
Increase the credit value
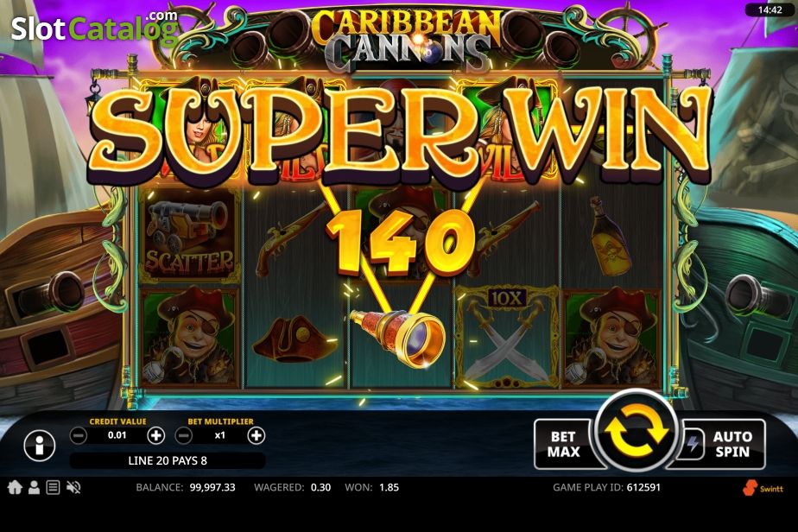coord(155,436)
